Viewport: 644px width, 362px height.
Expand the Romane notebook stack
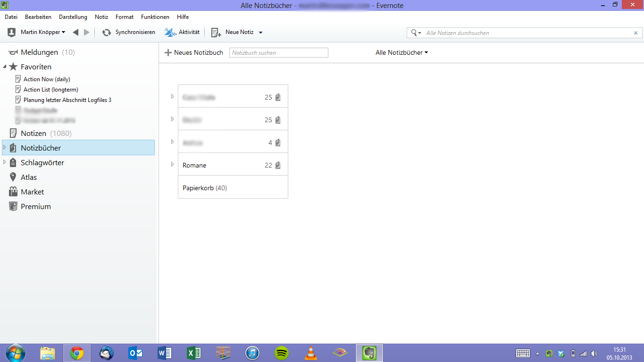click(172, 165)
